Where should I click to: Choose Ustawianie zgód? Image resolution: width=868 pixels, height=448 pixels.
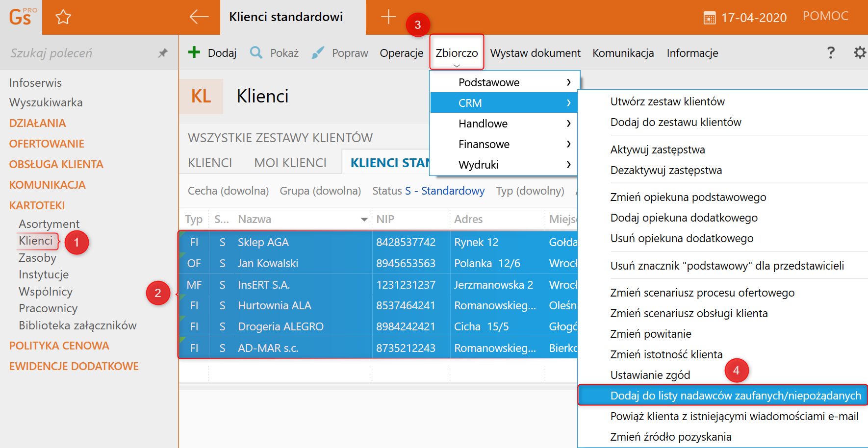(x=650, y=375)
